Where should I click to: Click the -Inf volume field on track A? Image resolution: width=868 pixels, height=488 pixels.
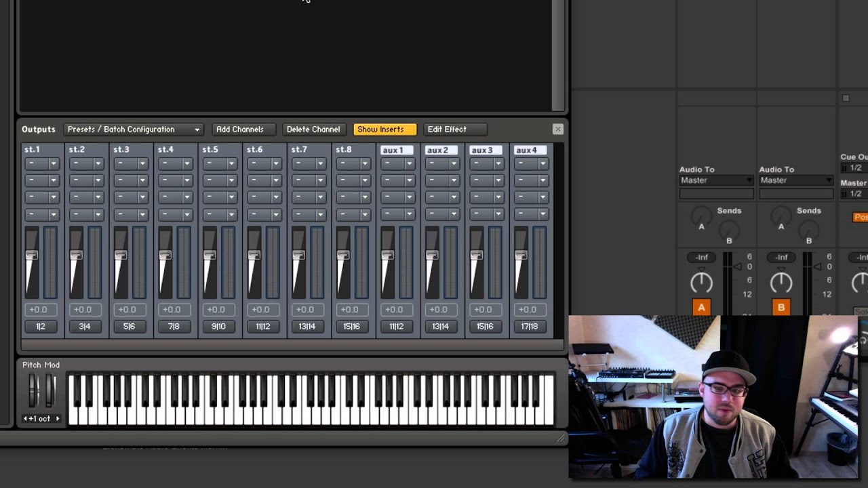[701, 258]
